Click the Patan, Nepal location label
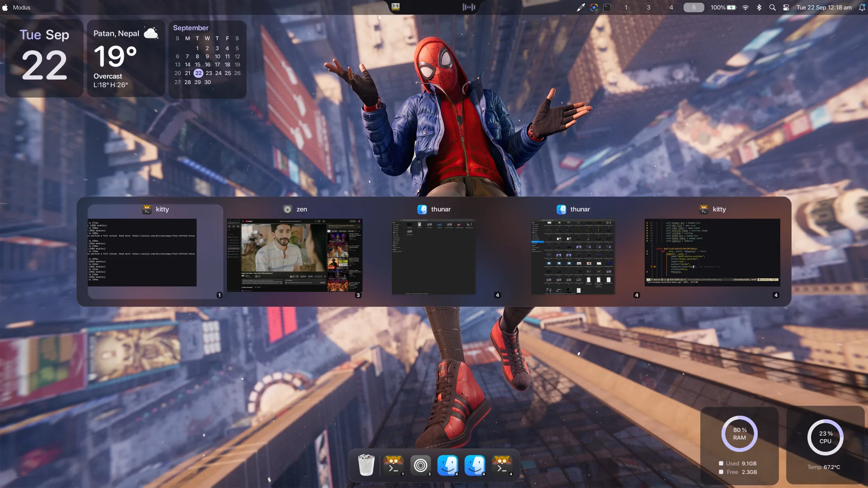Viewport: 868px width, 488px height. tap(116, 33)
